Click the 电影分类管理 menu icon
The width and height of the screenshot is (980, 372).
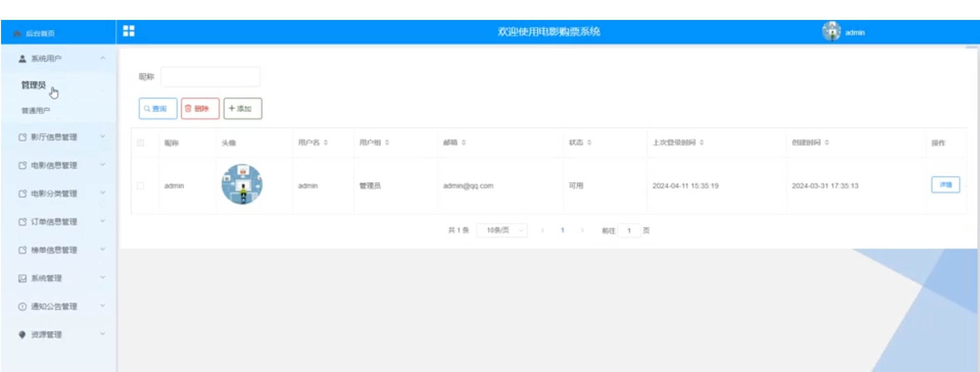click(22, 193)
